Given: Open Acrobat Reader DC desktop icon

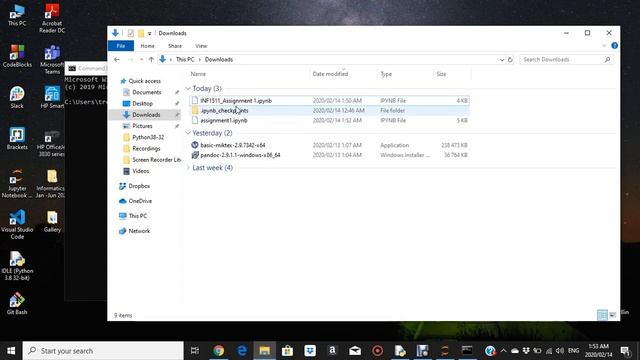Looking at the screenshot, I should point(52,18).
